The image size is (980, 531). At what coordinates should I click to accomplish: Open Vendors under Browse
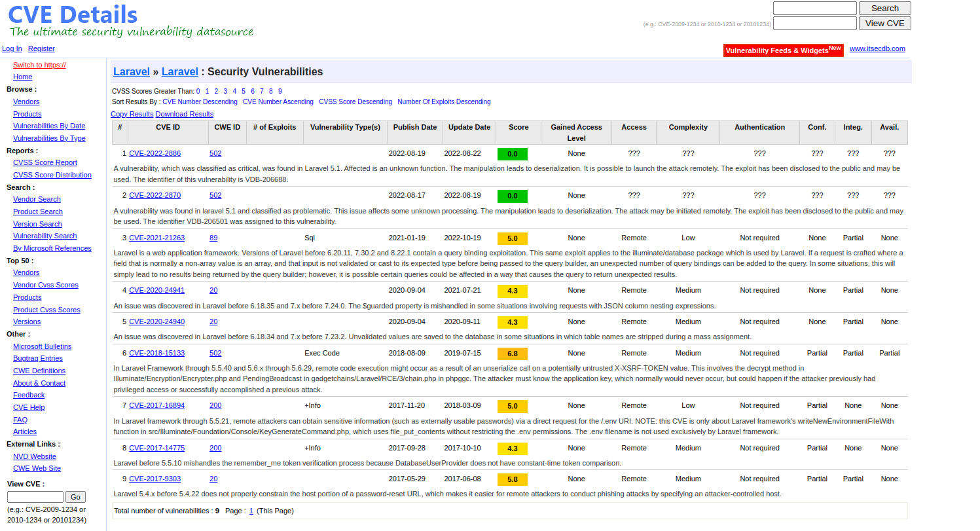coord(26,101)
